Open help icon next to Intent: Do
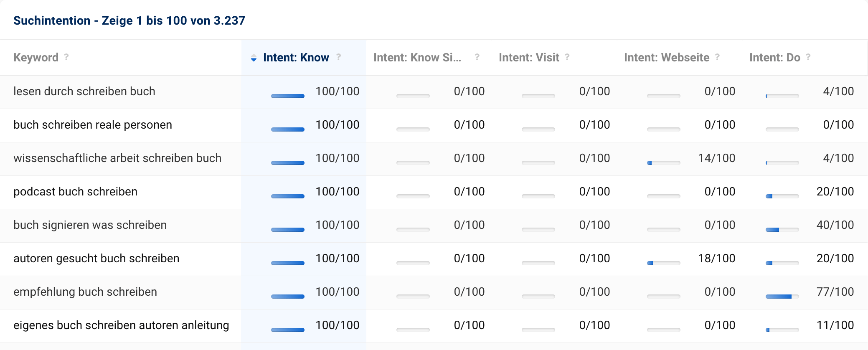This screenshot has height=350, width=868. coord(808,57)
